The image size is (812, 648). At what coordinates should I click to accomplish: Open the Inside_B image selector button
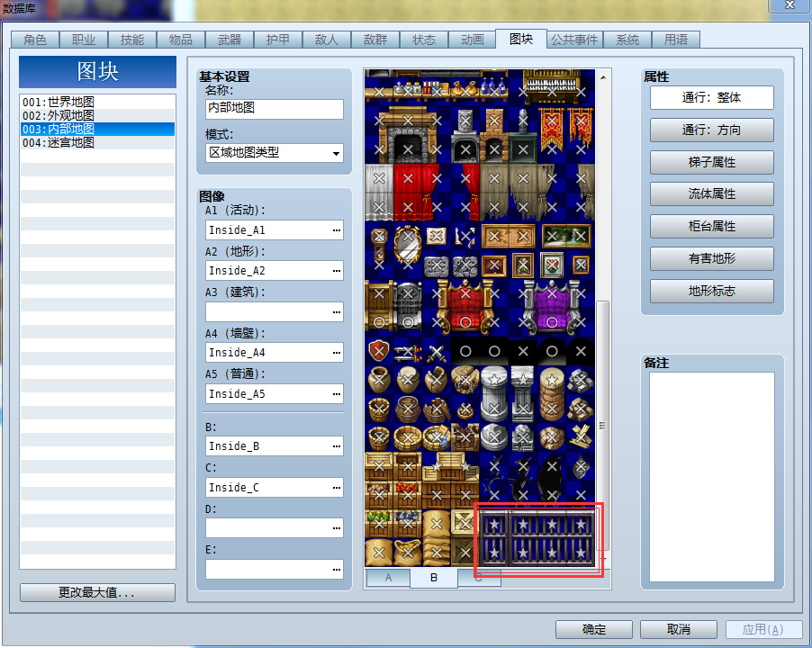(337, 446)
